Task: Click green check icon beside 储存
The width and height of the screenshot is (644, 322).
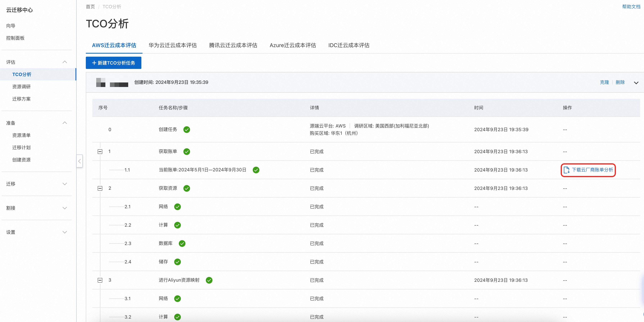Action: click(177, 262)
